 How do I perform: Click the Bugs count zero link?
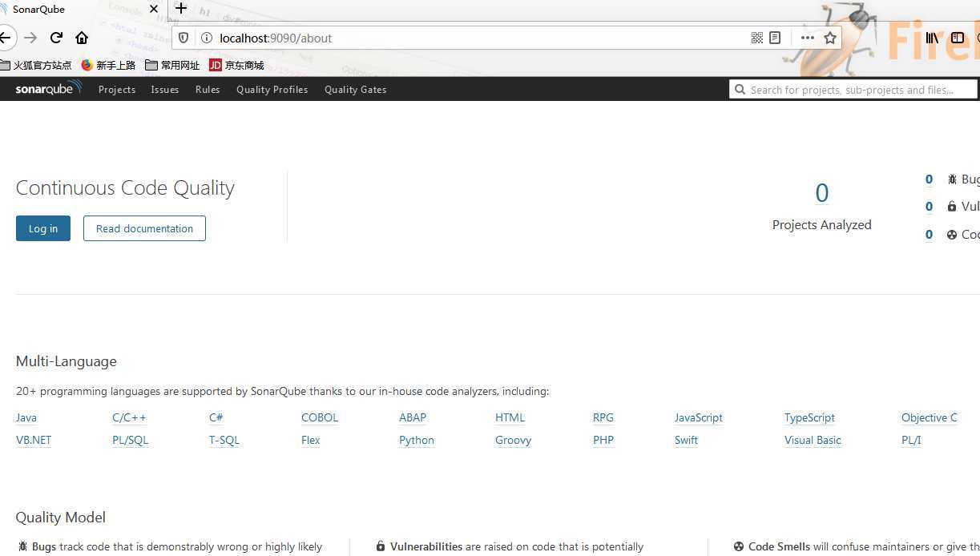point(929,179)
